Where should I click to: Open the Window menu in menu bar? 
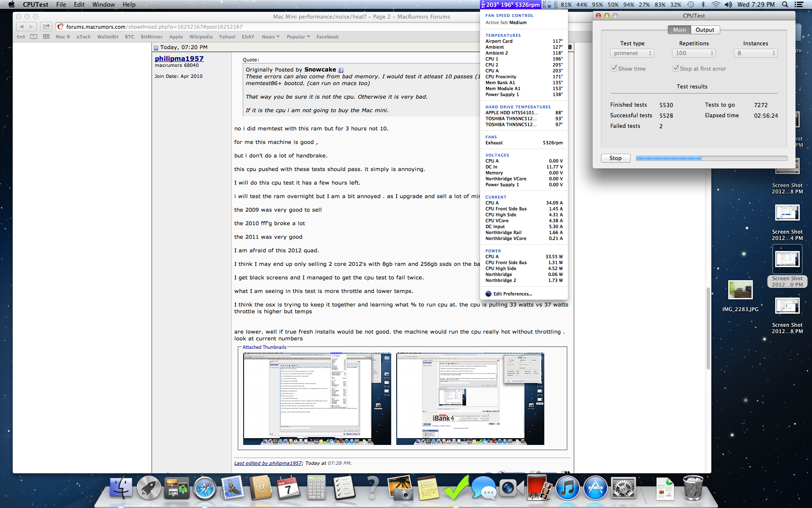click(104, 5)
